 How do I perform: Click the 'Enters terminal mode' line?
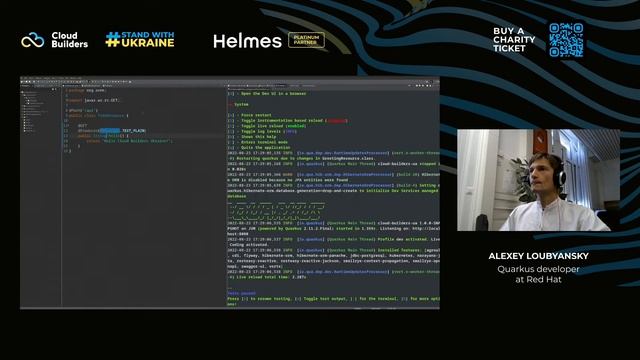click(x=258, y=142)
